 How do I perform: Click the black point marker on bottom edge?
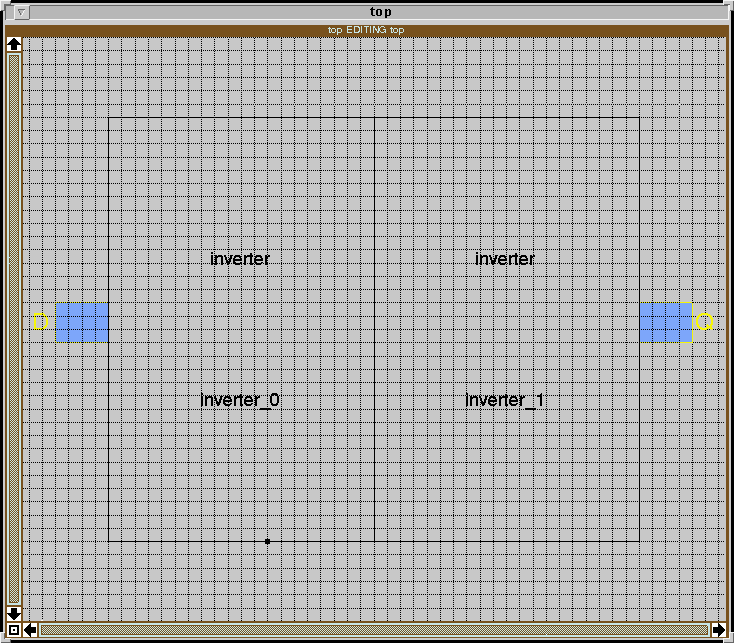tap(267, 541)
